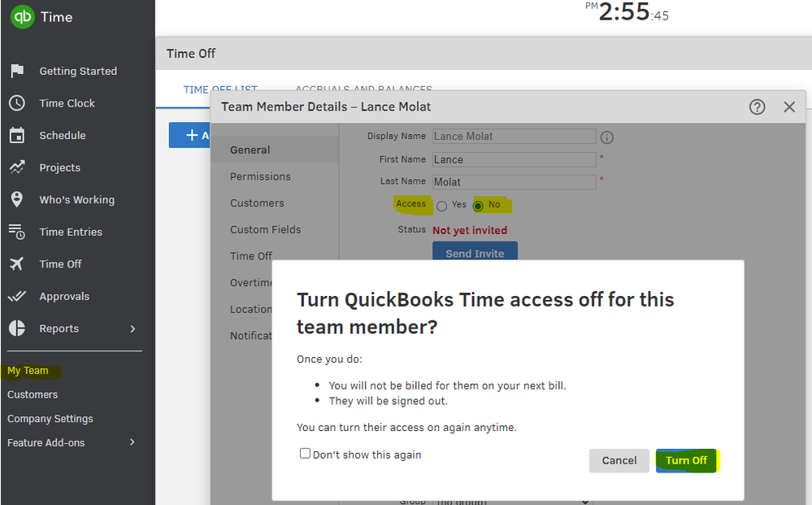Select the No access radio button
812x505 pixels.
(x=478, y=206)
